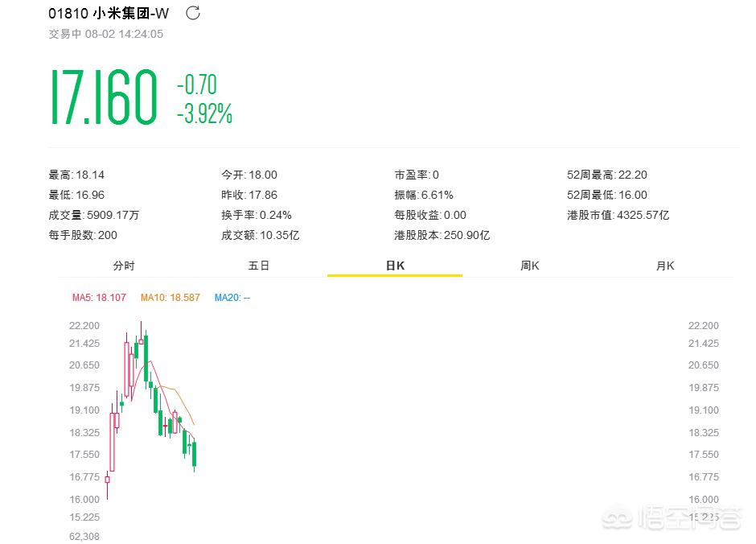
Task: Switch to the 分时 chart tab
Action: pos(124,266)
